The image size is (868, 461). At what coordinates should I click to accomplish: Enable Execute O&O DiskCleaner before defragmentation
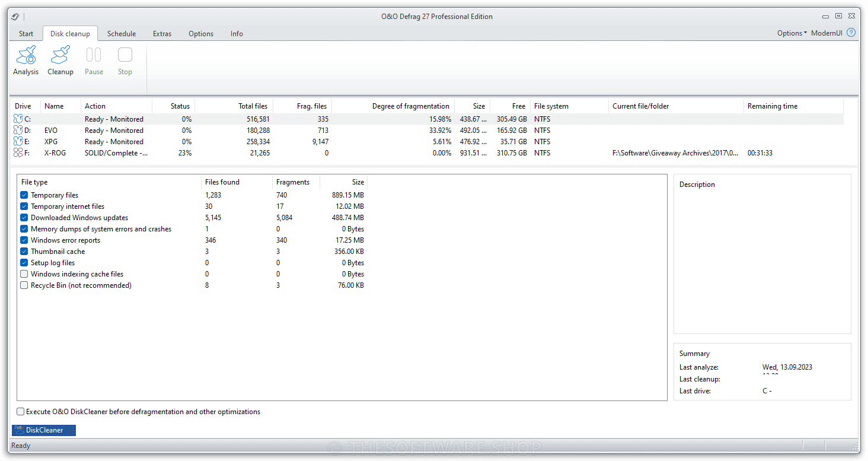[x=21, y=412]
